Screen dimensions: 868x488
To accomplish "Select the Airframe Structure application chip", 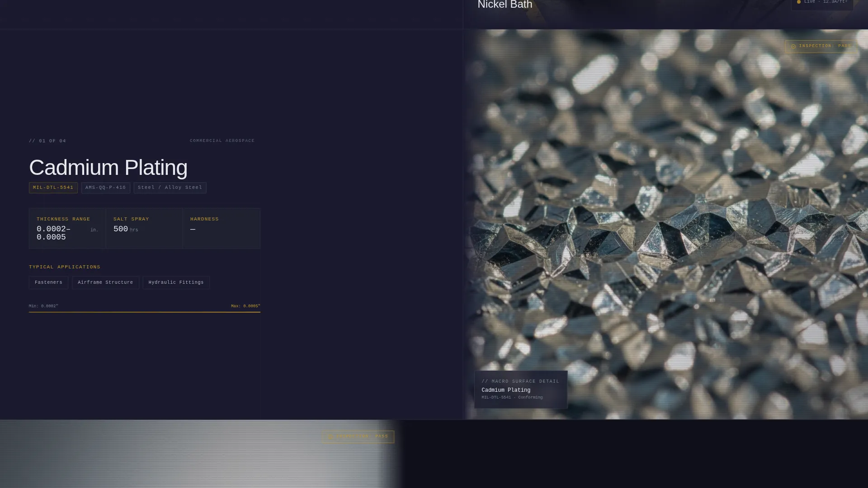I will point(105,282).
